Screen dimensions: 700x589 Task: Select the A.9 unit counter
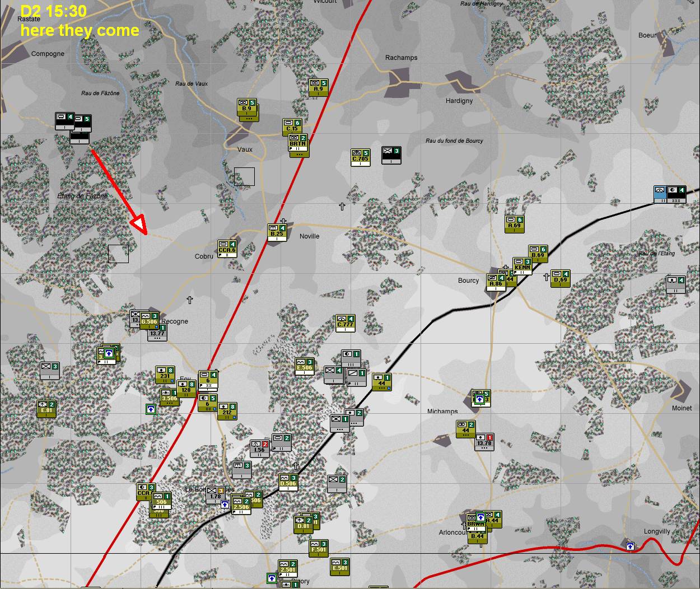pyautogui.click(x=318, y=87)
